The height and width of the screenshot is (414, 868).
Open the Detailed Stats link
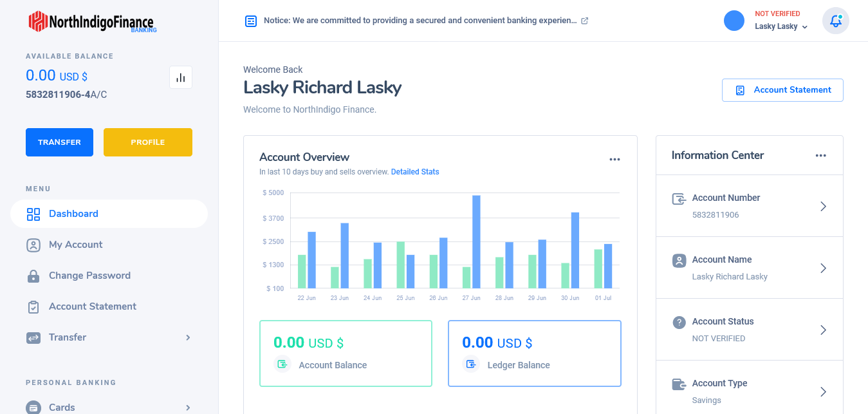pos(415,172)
